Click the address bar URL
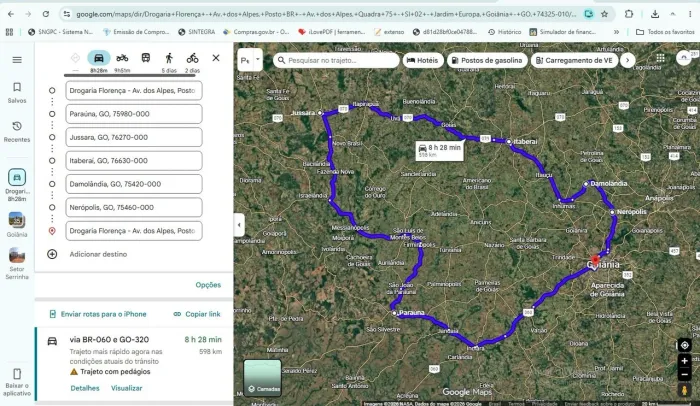The width and height of the screenshot is (700, 406). [326, 14]
